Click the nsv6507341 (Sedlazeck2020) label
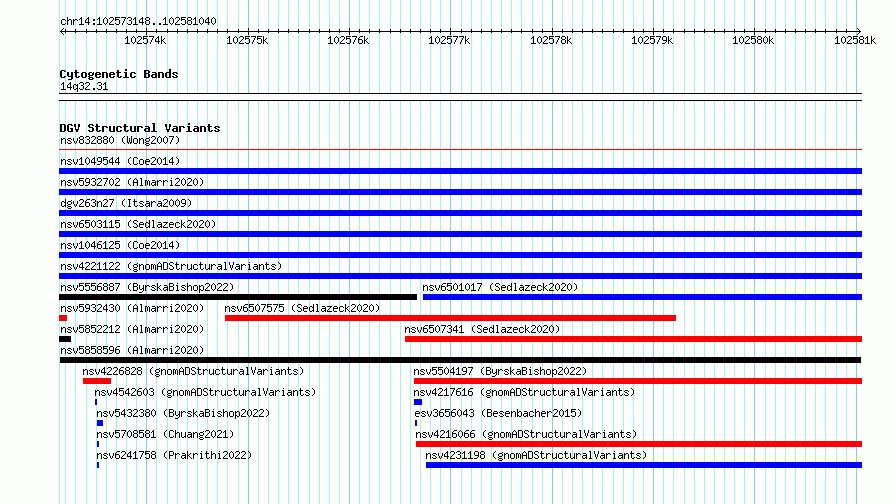Screen dimensions: 890x504 pyautogui.click(x=482, y=329)
